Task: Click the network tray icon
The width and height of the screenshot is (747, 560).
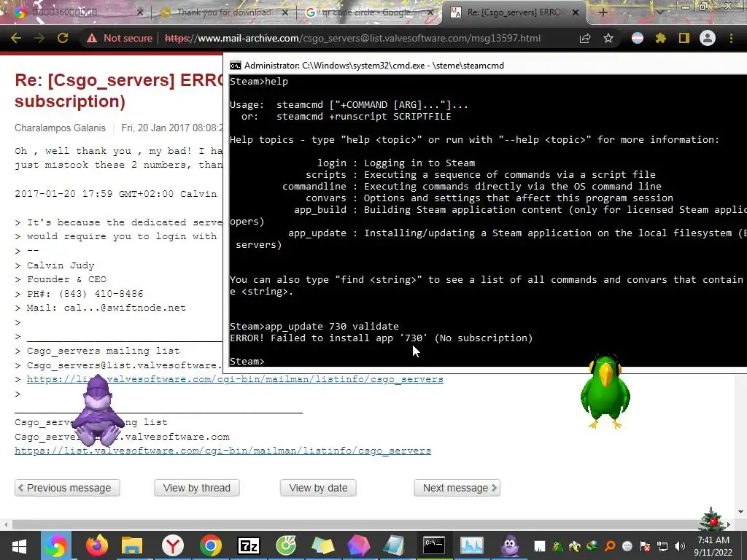Action: [x=662, y=546]
